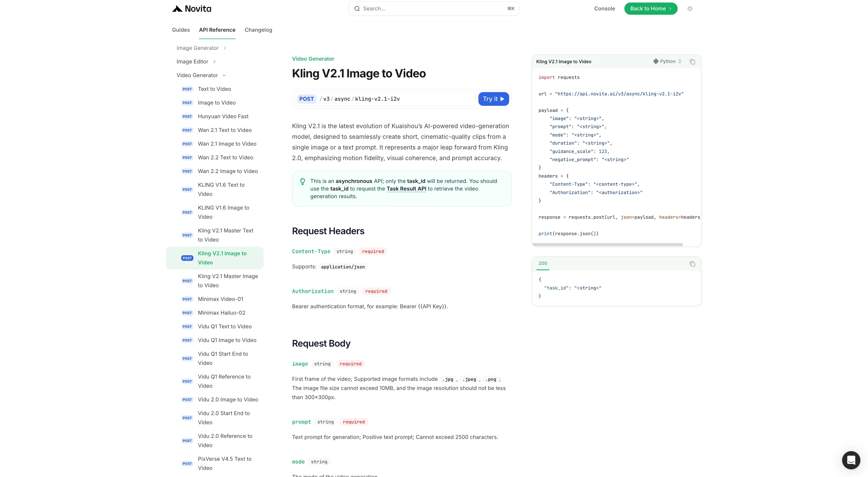Screen dimensions: 868x477
Task: Click the Request Headers heading
Action: point(328,231)
